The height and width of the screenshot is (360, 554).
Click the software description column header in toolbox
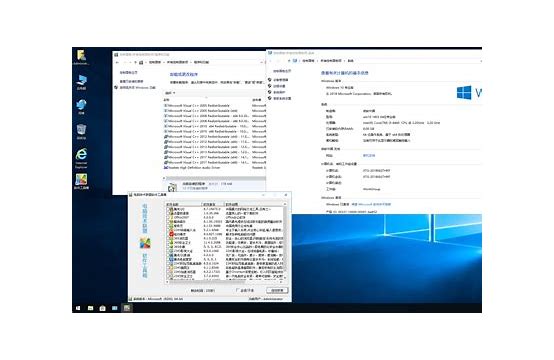253,205
